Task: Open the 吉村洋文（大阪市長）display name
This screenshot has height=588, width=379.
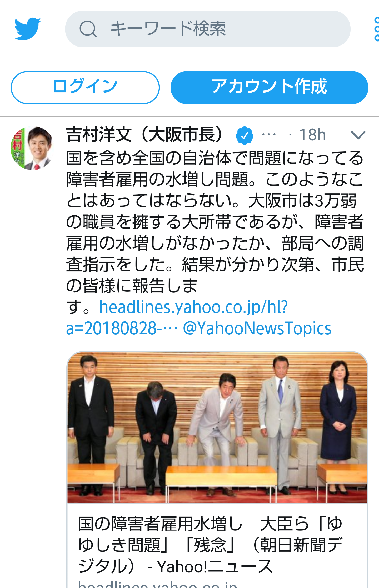Action: pyautogui.click(x=145, y=135)
